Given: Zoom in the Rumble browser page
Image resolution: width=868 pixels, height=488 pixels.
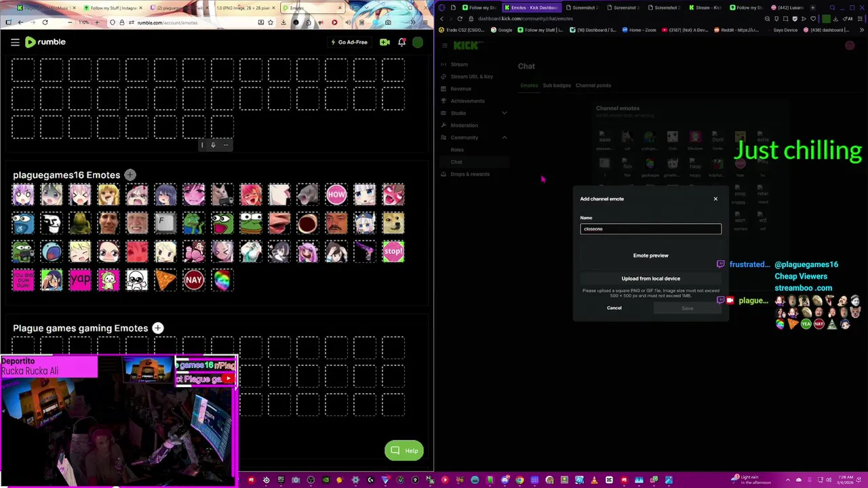Looking at the screenshot, I should (96, 22).
